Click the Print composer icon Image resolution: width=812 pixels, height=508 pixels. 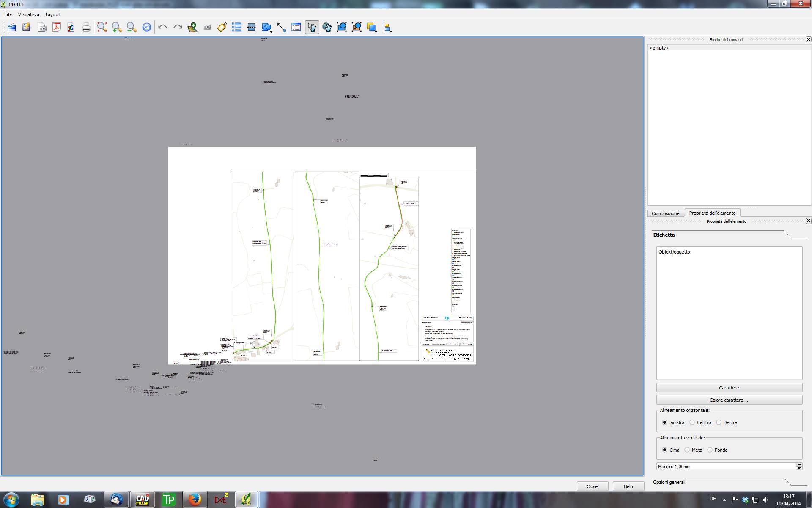[x=86, y=28]
